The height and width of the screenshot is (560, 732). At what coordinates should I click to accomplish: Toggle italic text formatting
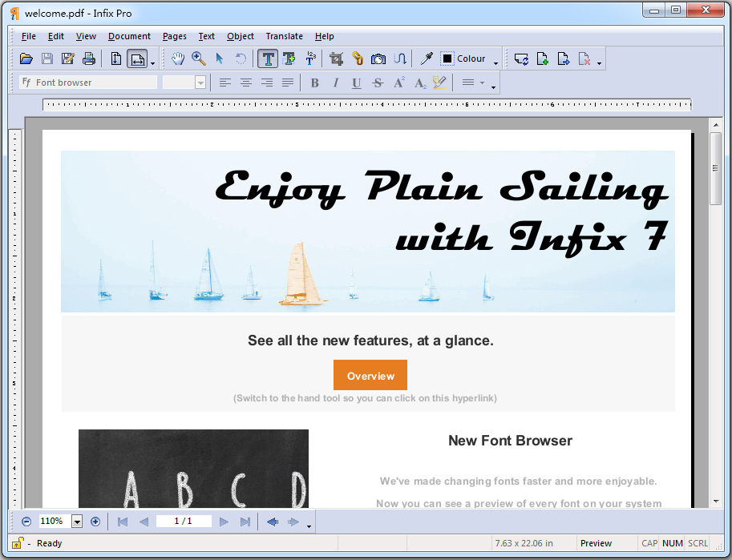(335, 83)
